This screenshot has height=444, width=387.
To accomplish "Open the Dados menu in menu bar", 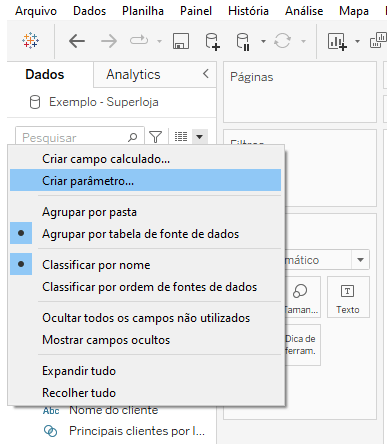I will (x=89, y=11).
